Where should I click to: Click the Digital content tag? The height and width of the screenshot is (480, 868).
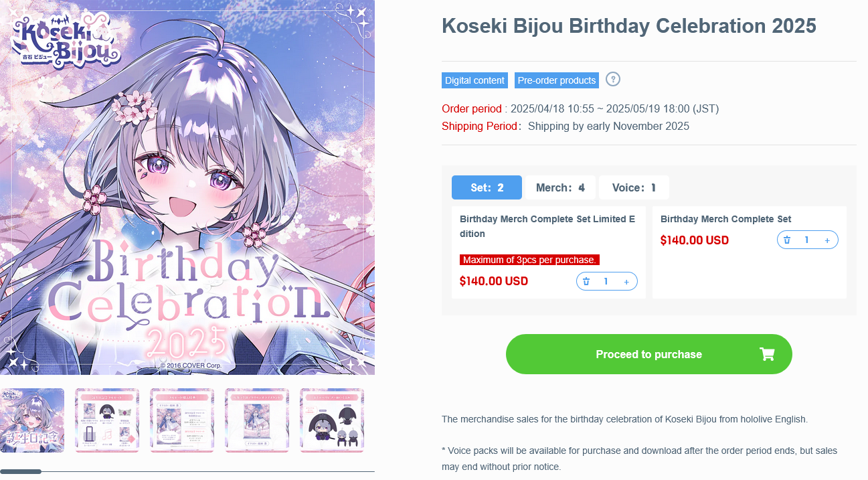tap(474, 80)
